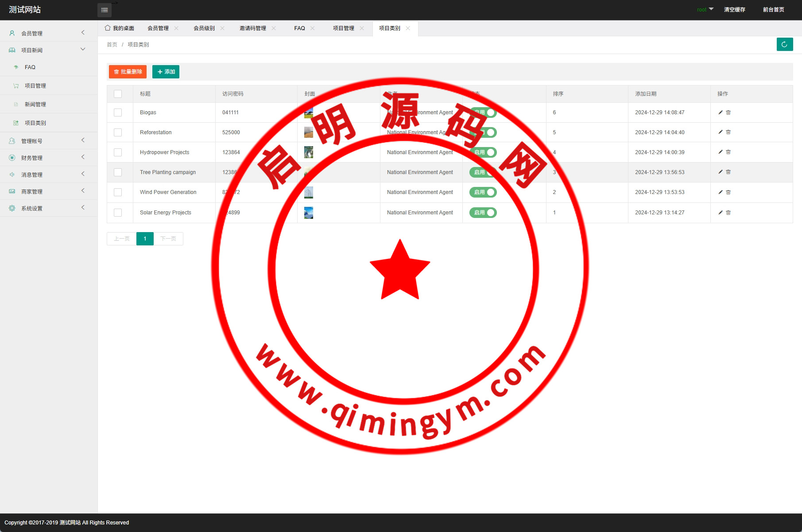The width and height of the screenshot is (802, 532).
Task: Click the hamburger menu icon in header
Action: (x=105, y=10)
